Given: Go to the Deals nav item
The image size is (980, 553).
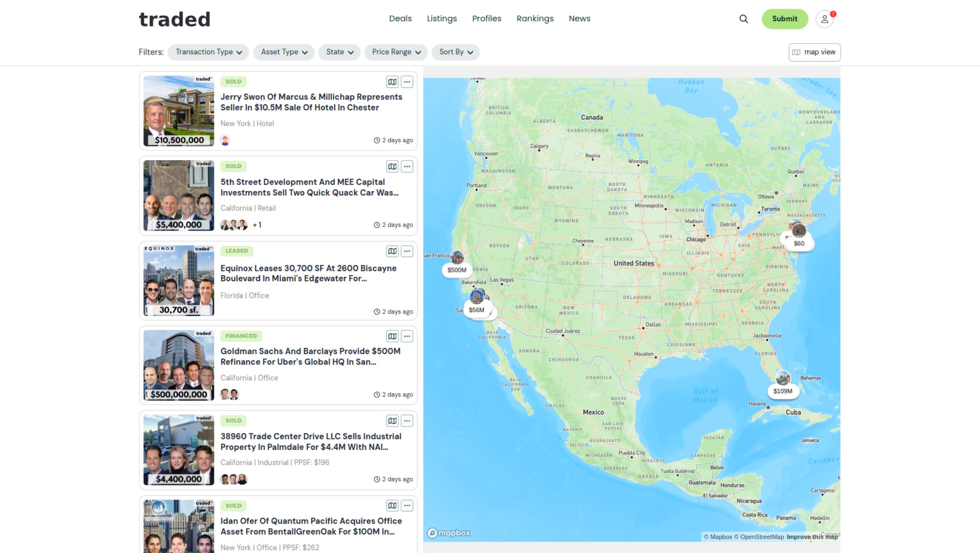Looking at the screenshot, I should click(x=400, y=19).
